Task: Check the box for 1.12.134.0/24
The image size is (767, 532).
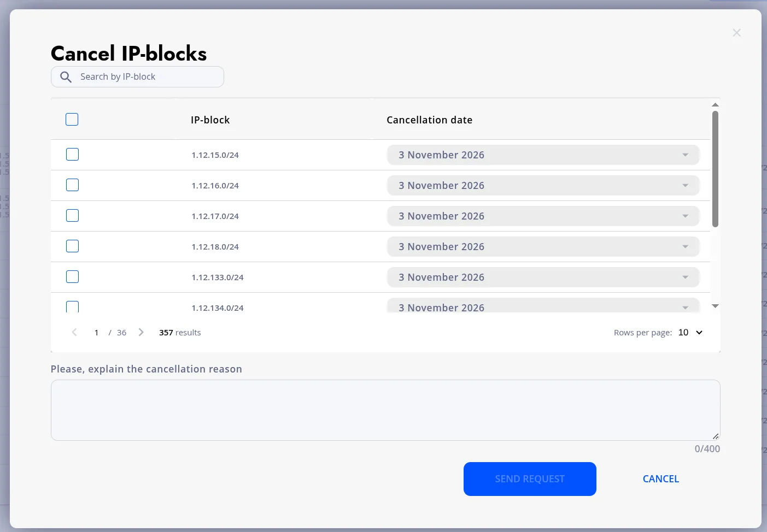Action: click(72, 306)
